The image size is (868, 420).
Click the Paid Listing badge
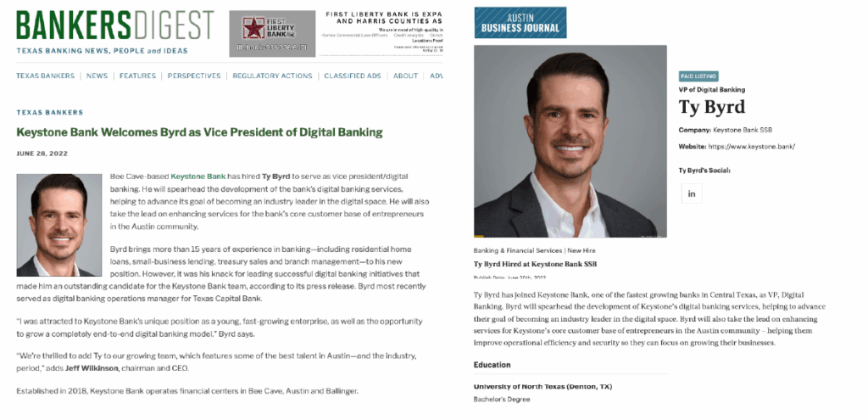pos(698,76)
